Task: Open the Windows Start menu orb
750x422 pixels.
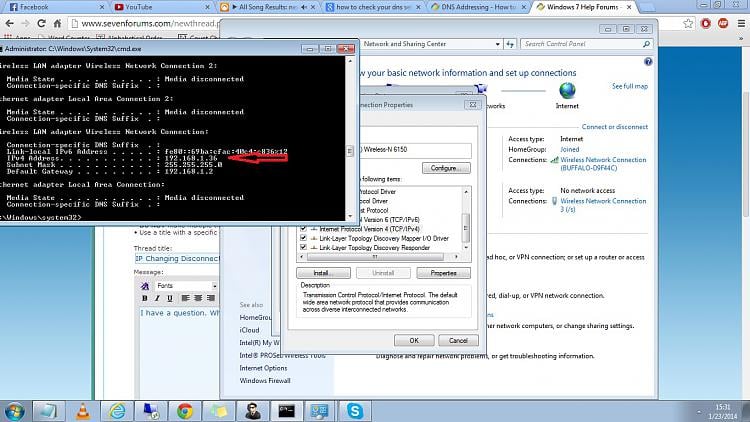Action: (x=14, y=411)
